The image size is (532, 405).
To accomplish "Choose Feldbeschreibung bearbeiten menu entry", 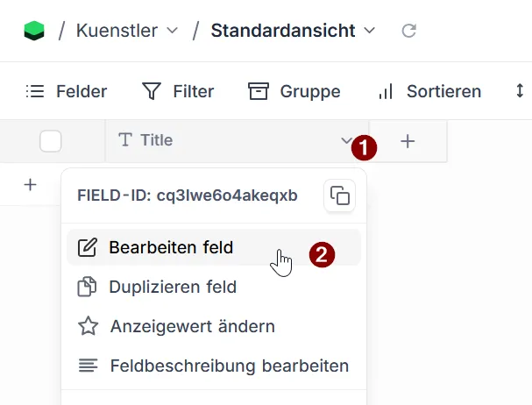I will click(229, 366).
